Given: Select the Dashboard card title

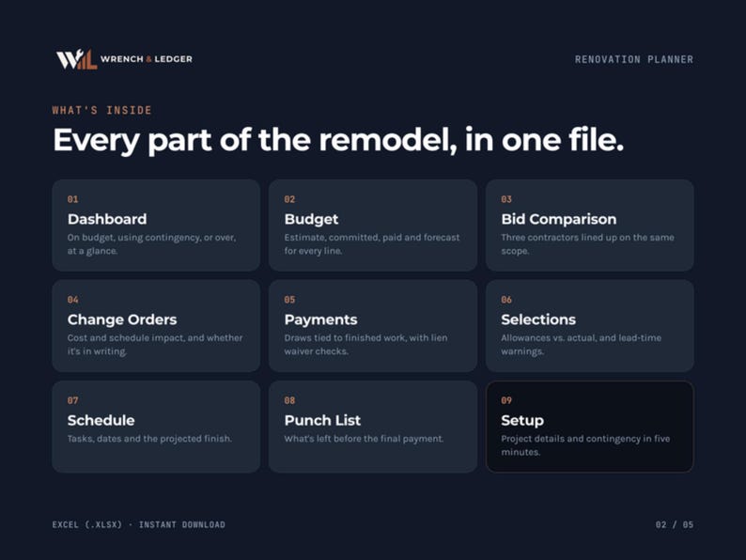Looking at the screenshot, I should 107,219.
